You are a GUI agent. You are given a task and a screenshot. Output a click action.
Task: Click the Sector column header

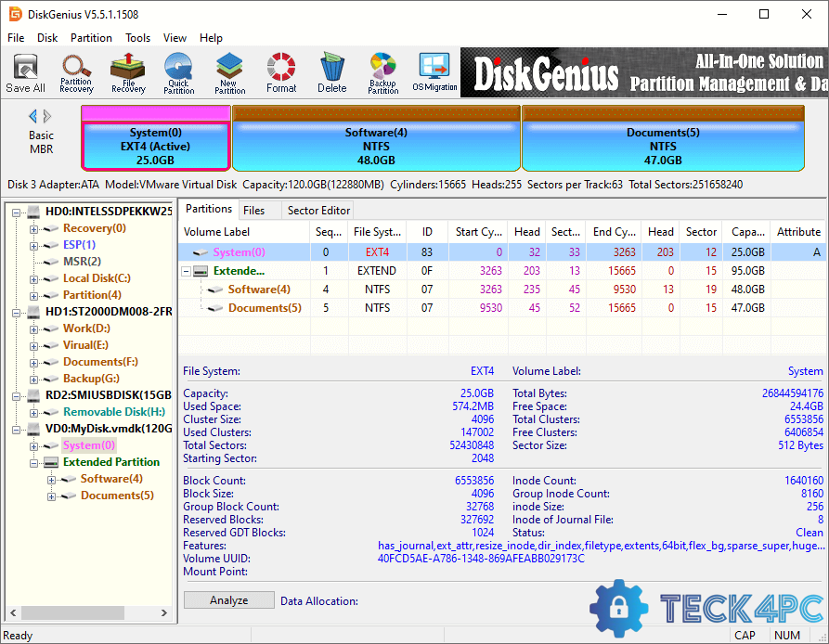[x=701, y=232]
